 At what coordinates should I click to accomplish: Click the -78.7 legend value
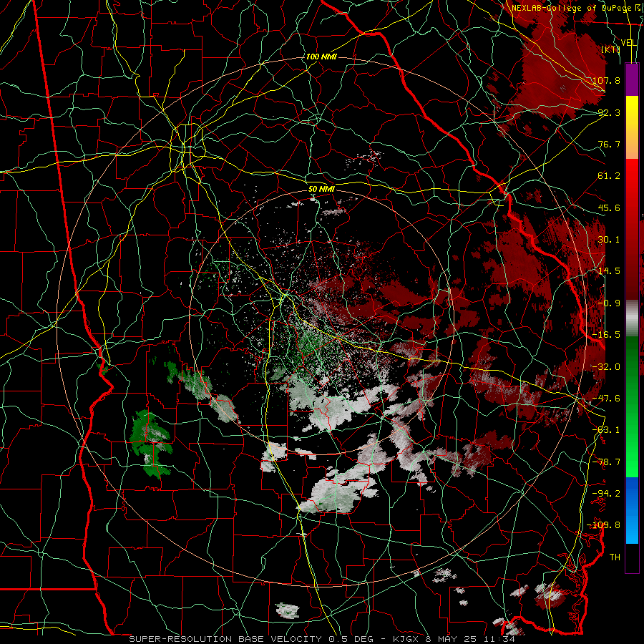click(x=606, y=462)
